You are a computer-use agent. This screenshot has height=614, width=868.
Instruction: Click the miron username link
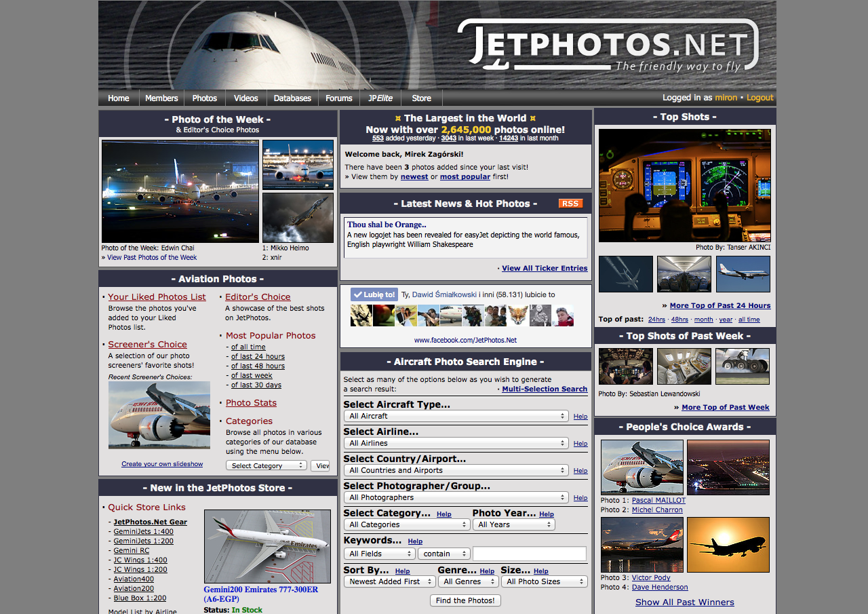[x=726, y=98]
